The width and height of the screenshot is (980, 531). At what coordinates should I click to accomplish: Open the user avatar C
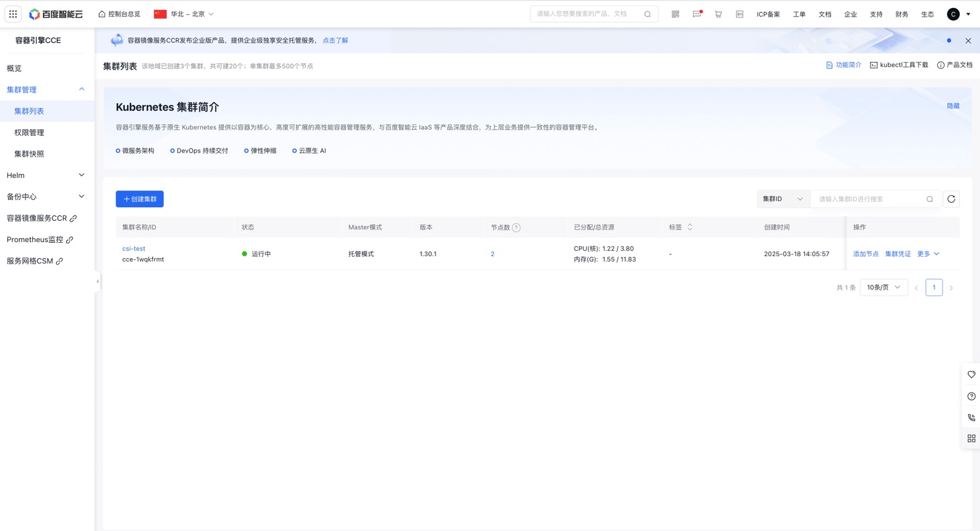953,14
